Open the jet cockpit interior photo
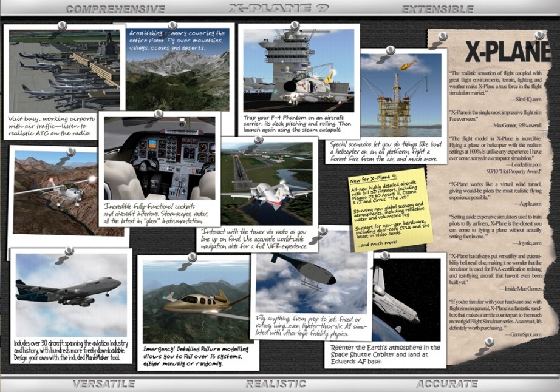Viewport: 560px width, 392px height. tap(160, 158)
